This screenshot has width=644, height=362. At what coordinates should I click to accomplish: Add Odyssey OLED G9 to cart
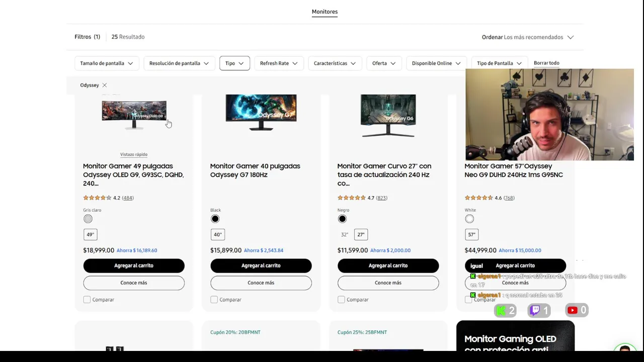(x=134, y=265)
